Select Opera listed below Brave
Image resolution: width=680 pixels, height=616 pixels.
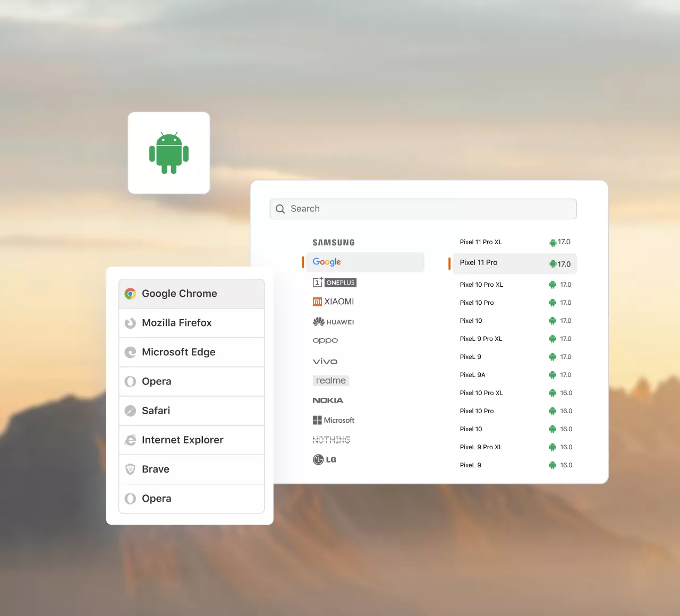(191, 499)
